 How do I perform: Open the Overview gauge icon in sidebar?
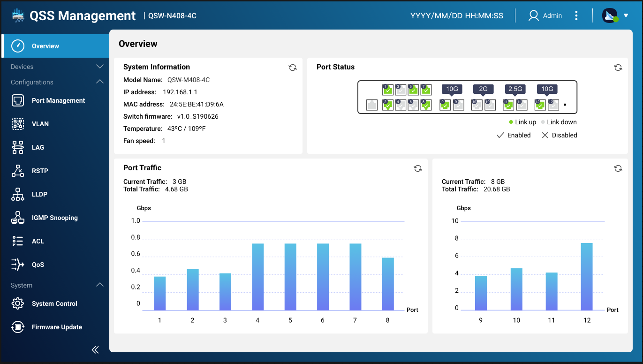17,46
